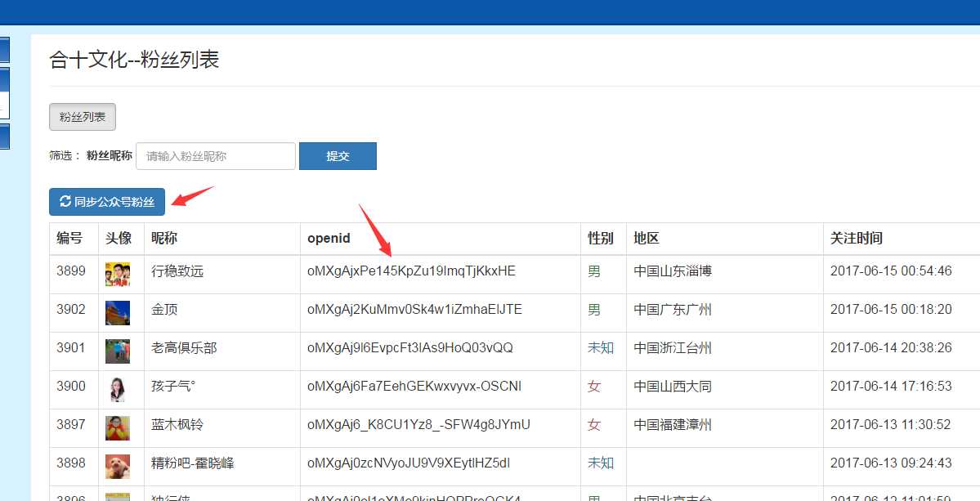The image size is (980, 501).
Task: Click ID number 3900
Action: 71,386
